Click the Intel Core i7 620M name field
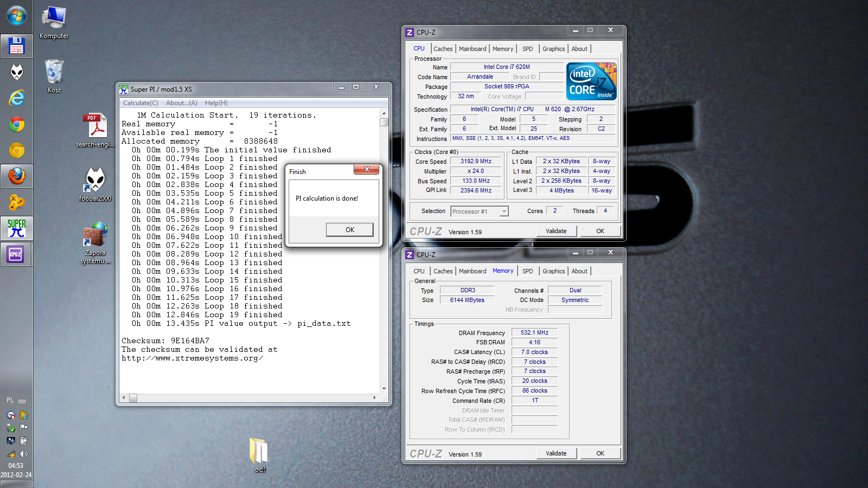The image size is (868, 488). click(x=507, y=67)
